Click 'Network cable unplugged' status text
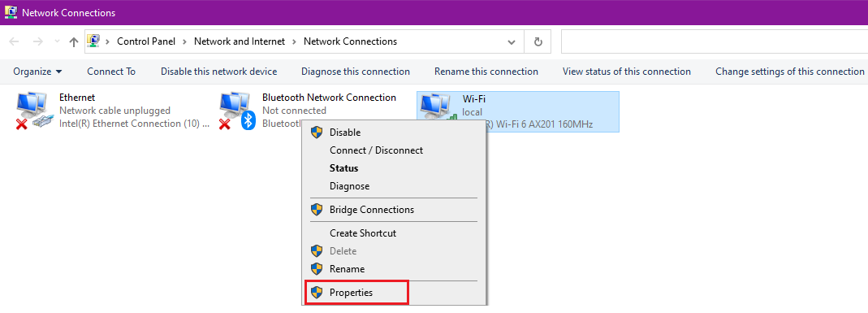This screenshot has width=868, height=313. click(114, 111)
